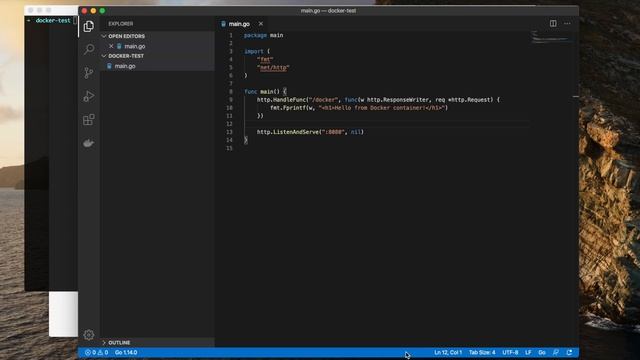Open the Source Control view
The height and width of the screenshot is (360, 640).
pyautogui.click(x=89, y=73)
